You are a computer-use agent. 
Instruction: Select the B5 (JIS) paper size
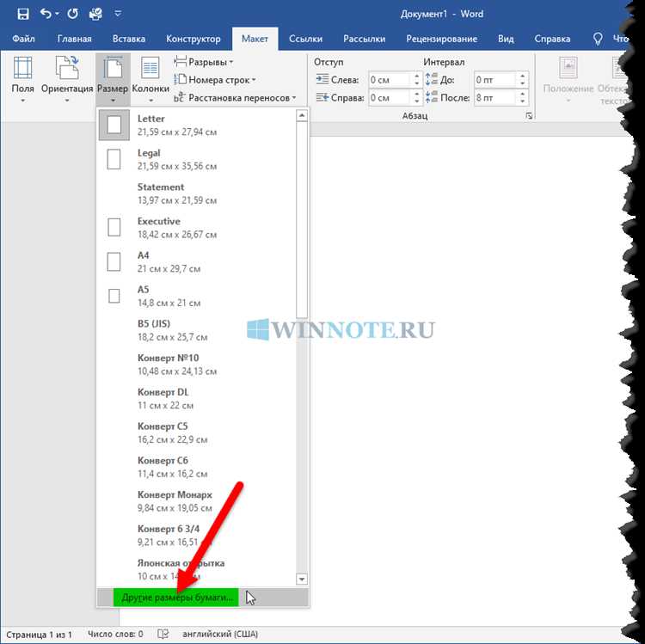tap(197, 330)
